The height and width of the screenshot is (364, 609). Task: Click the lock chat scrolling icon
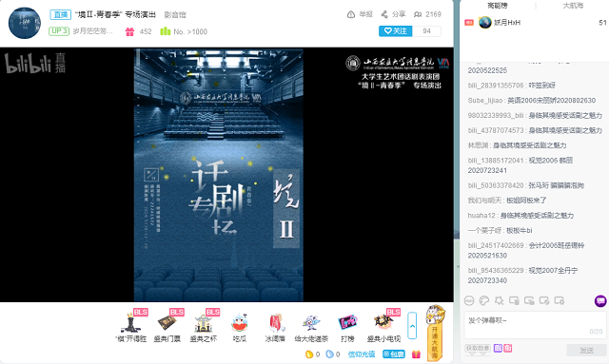pos(529,300)
